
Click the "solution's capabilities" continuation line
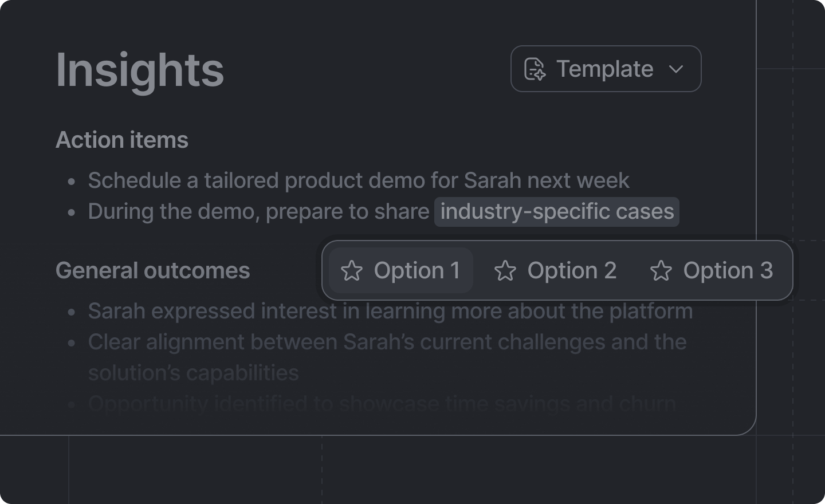pos(193,373)
